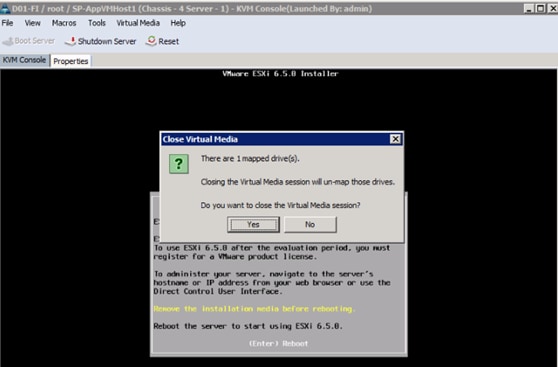Minimize the KVM Console window
The width and height of the screenshot is (558, 367).
(x=529, y=9)
